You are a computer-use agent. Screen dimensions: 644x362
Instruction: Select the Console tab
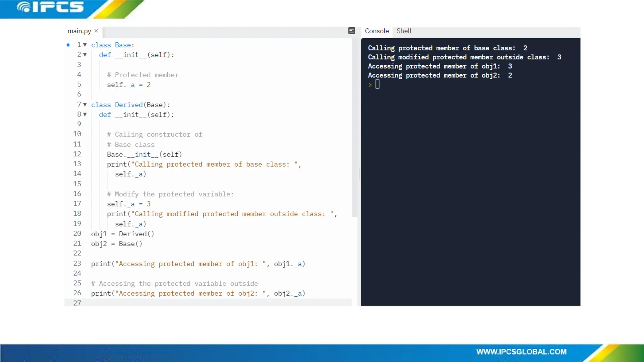[x=377, y=31]
